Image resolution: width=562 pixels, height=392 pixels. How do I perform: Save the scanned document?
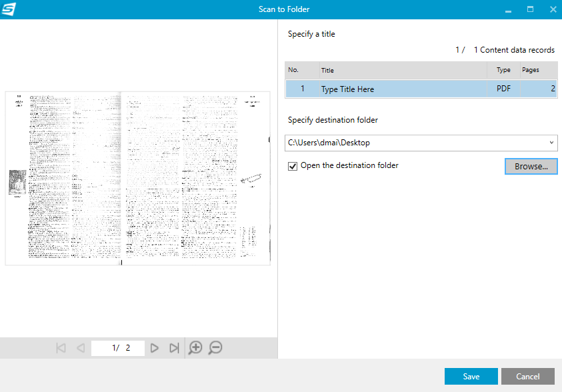[x=471, y=377]
